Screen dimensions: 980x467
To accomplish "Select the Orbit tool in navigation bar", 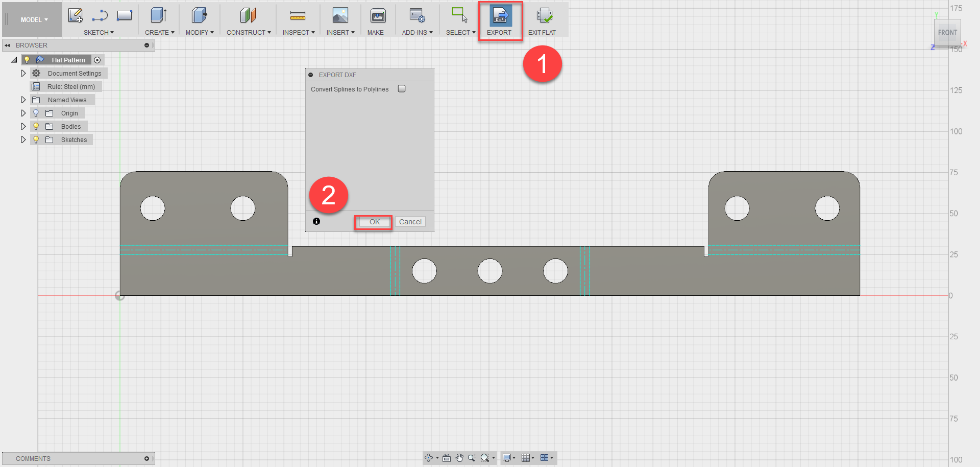I will [x=429, y=458].
